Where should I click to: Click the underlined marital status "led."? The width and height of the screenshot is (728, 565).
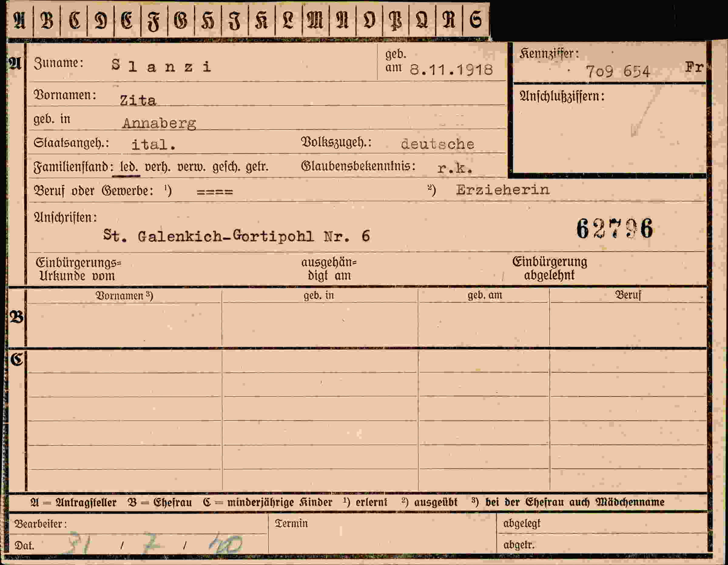click(129, 167)
